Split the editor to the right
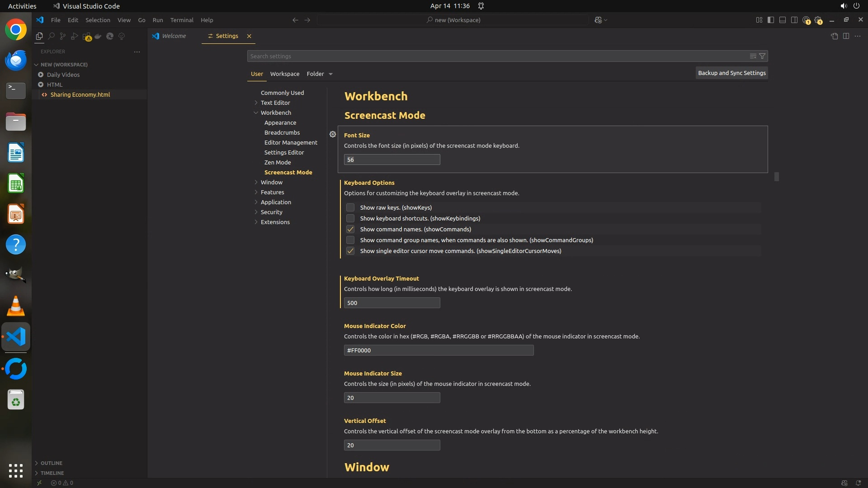The height and width of the screenshot is (488, 868). (846, 36)
